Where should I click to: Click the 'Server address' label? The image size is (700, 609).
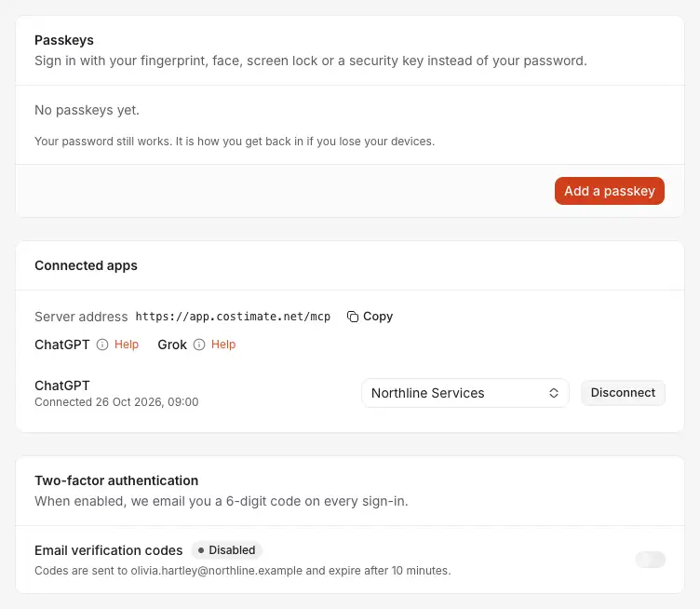coord(81,317)
